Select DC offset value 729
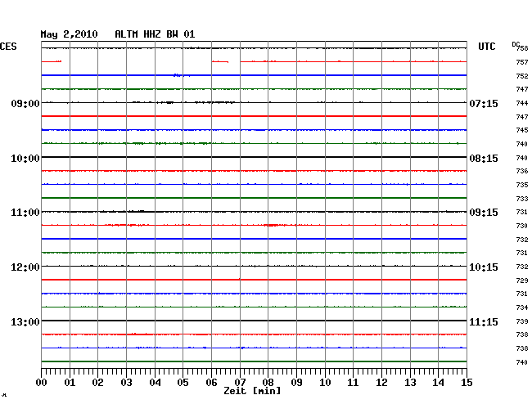The height and width of the screenshot is (404, 532). pos(522,281)
